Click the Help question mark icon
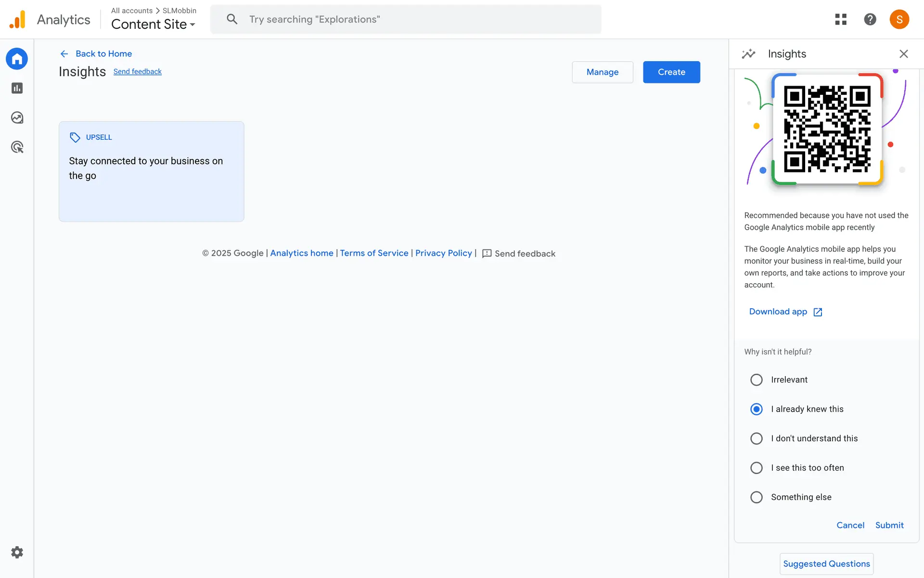 tap(870, 19)
